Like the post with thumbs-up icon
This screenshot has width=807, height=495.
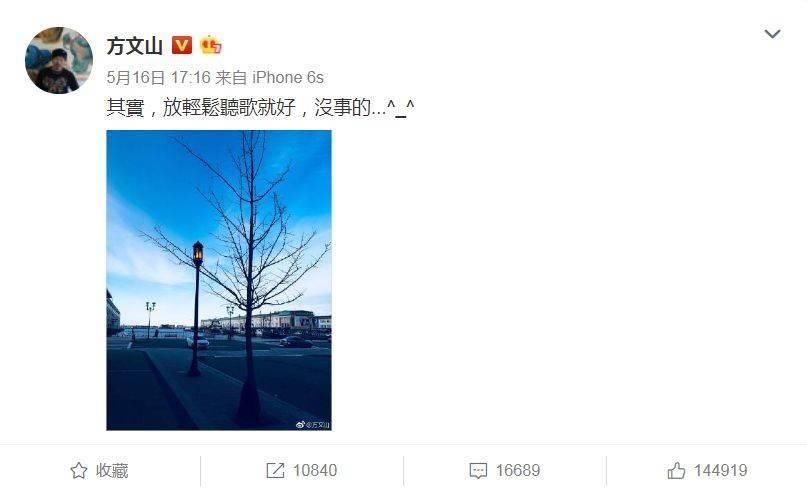(676, 470)
